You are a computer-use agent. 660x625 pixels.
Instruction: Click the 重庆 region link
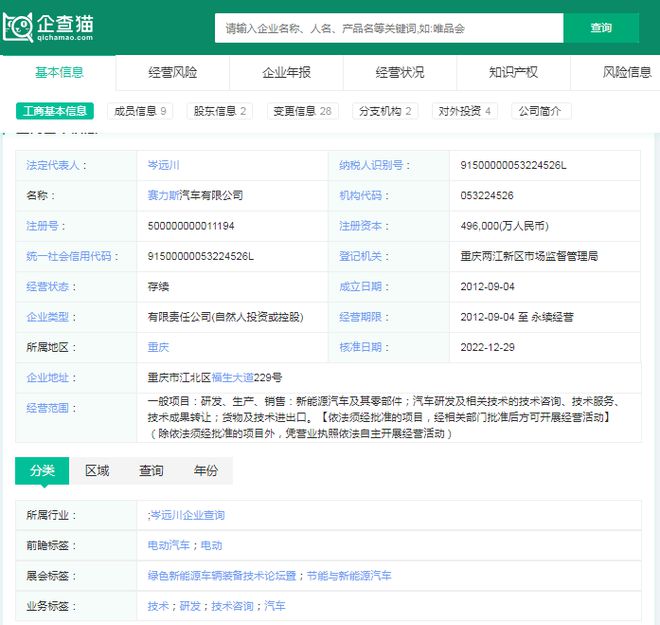pyautogui.click(x=158, y=347)
